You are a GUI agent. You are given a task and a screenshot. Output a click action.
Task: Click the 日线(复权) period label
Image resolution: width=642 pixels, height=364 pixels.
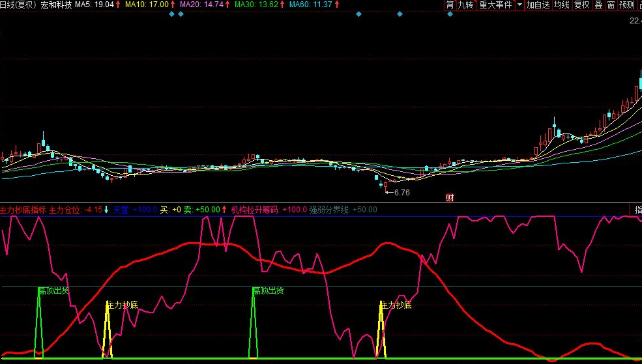coord(18,5)
